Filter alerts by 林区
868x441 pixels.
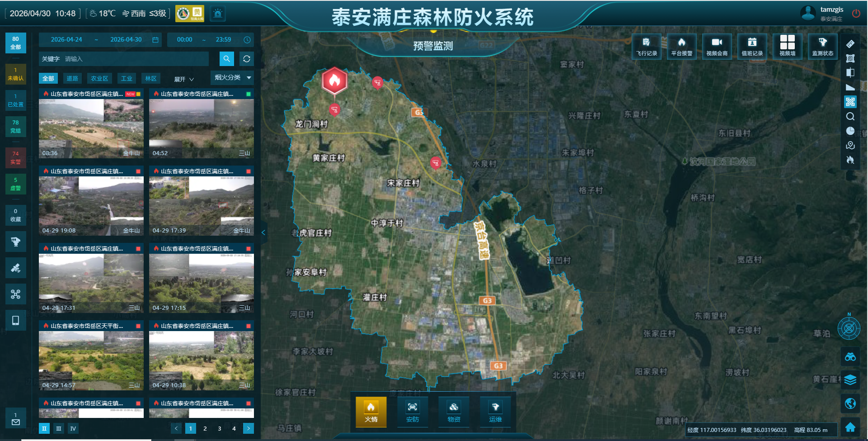[x=151, y=78]
